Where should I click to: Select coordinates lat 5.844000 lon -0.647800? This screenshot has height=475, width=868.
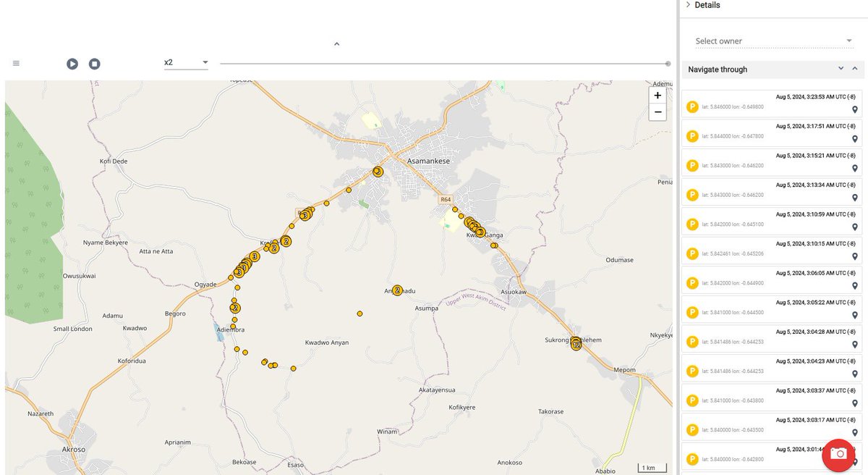pos(733,136)
